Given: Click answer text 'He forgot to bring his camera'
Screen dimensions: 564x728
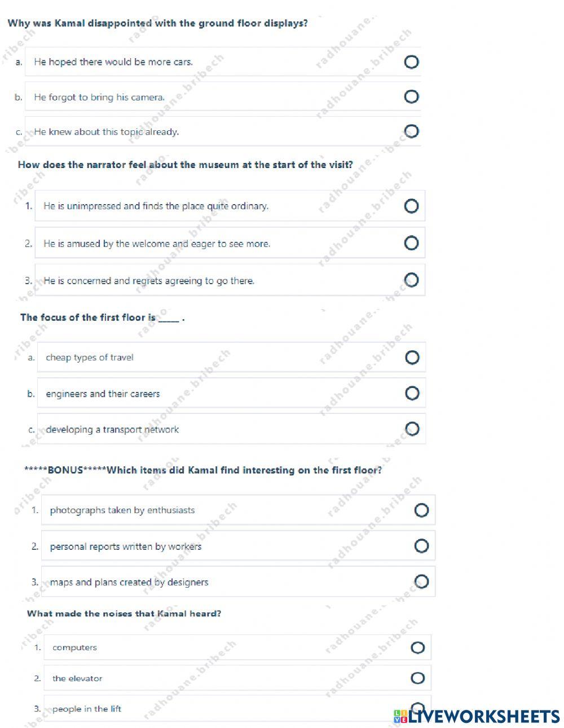Looking at the screenshot, I should point(99,97).
